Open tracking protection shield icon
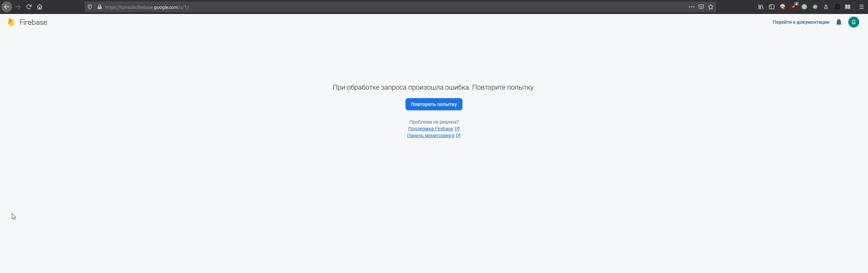The width and height of the screenshot is (868, 273). (90, 7)
